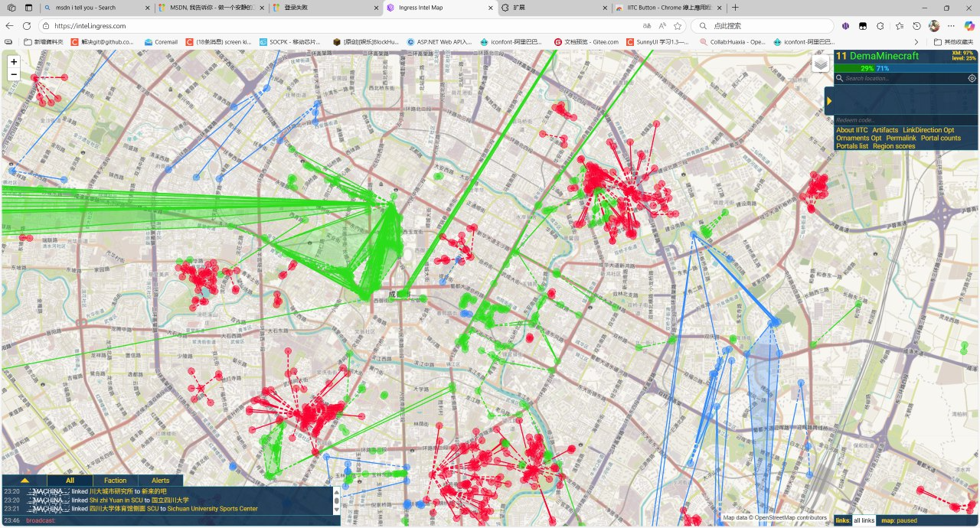Open Portal counts dialog
The image size is (980, 528).
(x=941, y=138)
